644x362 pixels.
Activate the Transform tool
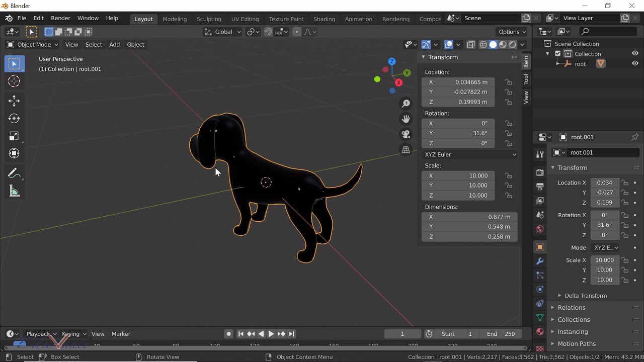tap(14, 153)
